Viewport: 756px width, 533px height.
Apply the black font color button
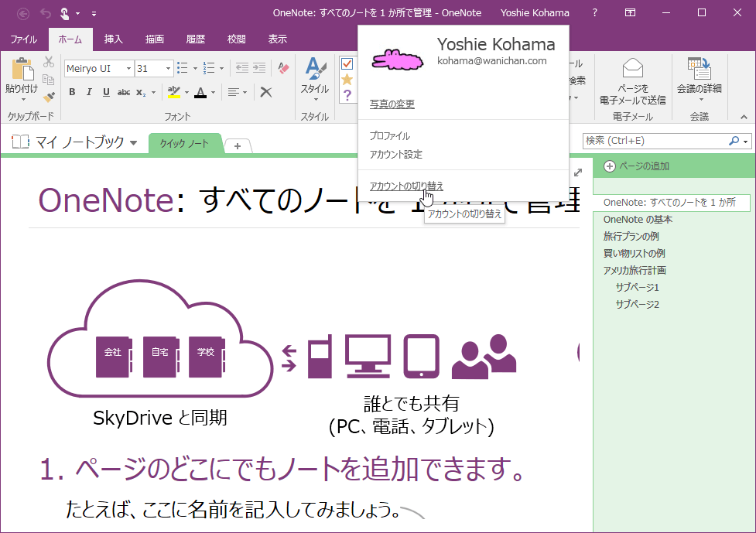coord(200,92)
